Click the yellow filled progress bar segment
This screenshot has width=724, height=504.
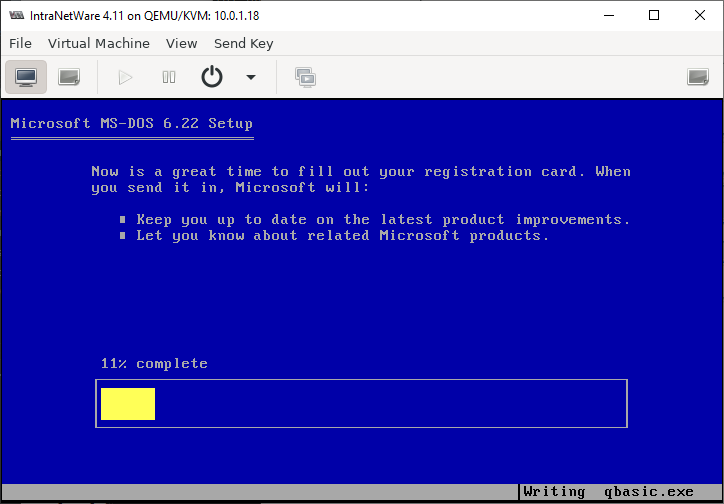128,404
